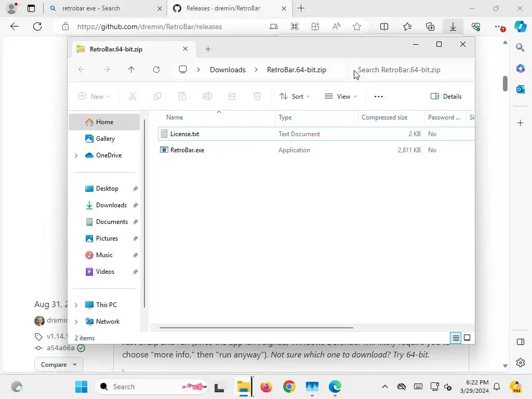The height and width of the screenshot is (399, 532).
Task: Add this page to Edge favorites star
Action: click(356, 26)
